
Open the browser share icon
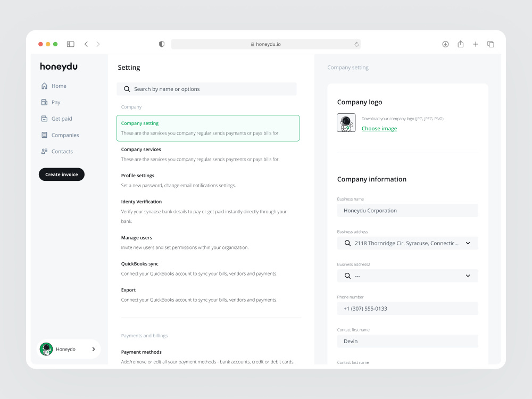coord(460,44)
